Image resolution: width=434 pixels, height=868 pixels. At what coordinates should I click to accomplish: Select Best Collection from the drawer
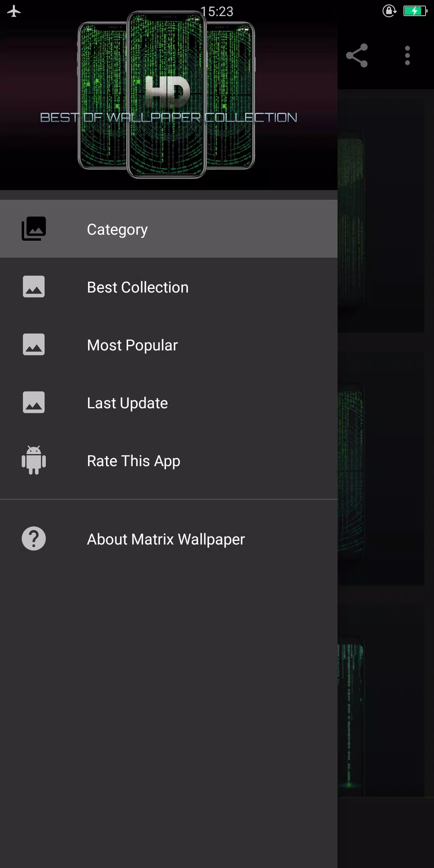(169, 287)
